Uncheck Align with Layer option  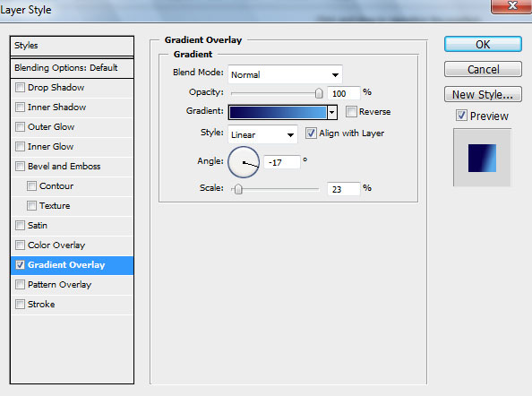tap(311, 133)
